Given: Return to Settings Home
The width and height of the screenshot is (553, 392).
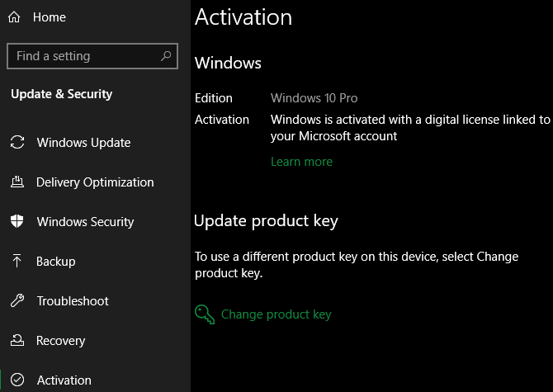Looking at the screenshot, I should [x=50, y=17].
